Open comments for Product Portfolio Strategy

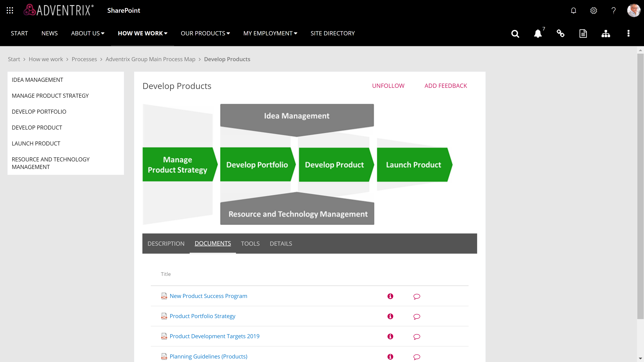[417, 317]
